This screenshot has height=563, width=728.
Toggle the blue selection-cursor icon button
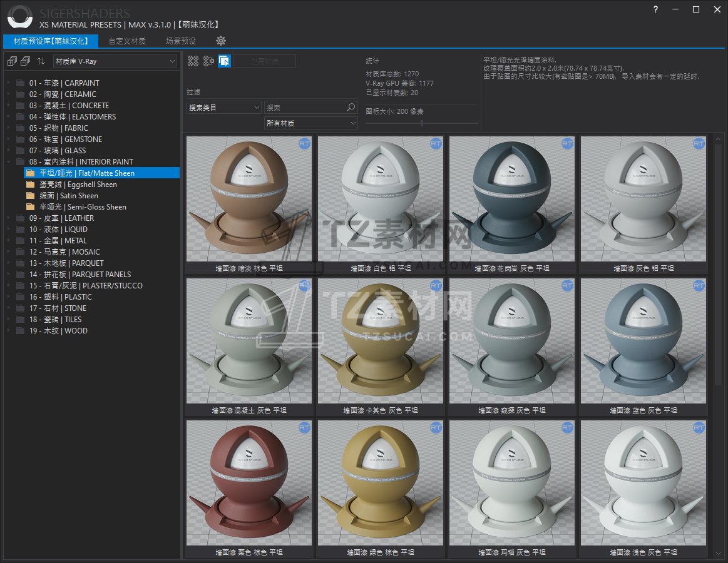tap(224, 61)
